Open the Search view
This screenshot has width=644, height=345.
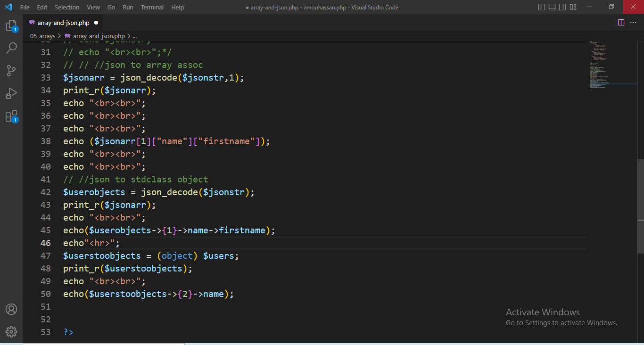click(x=11, y=48)
